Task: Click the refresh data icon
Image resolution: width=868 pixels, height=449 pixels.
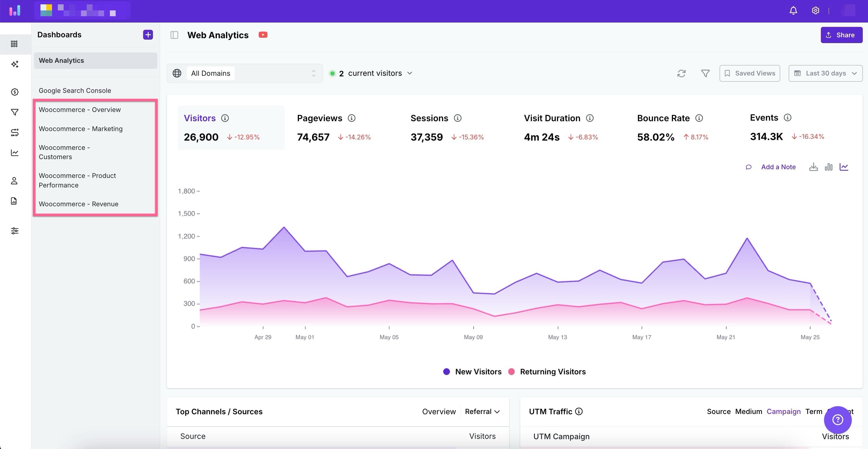Action: tap(681, 73)
